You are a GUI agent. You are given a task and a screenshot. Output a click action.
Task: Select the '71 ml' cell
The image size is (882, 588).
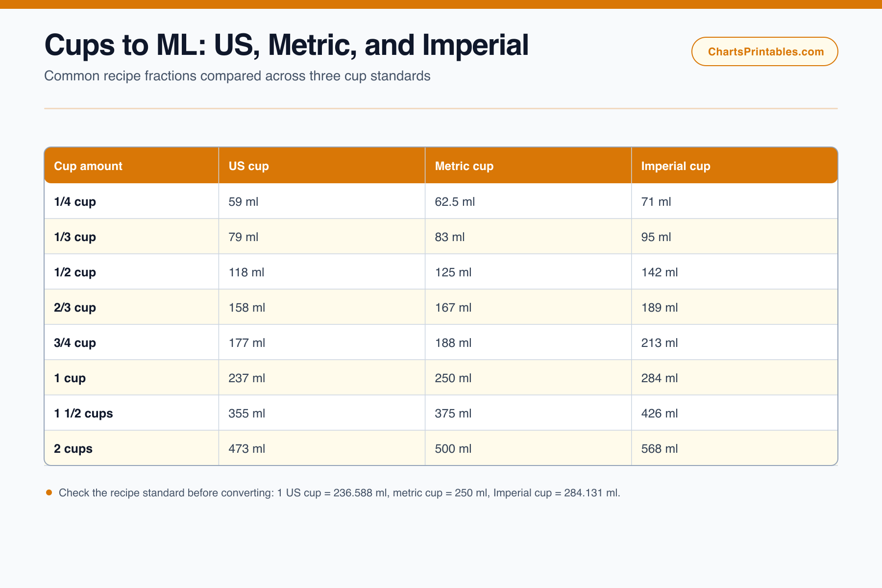(735, 201)
